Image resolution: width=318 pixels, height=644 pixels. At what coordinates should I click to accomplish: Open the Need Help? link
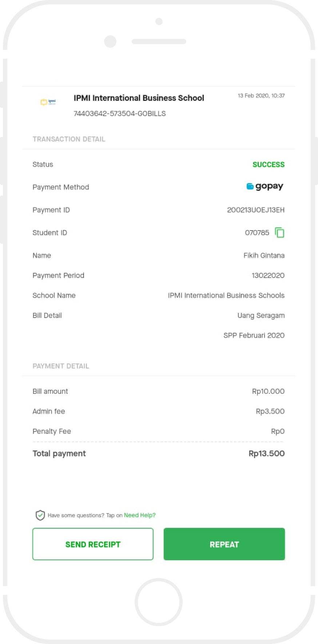click(140, 515)
